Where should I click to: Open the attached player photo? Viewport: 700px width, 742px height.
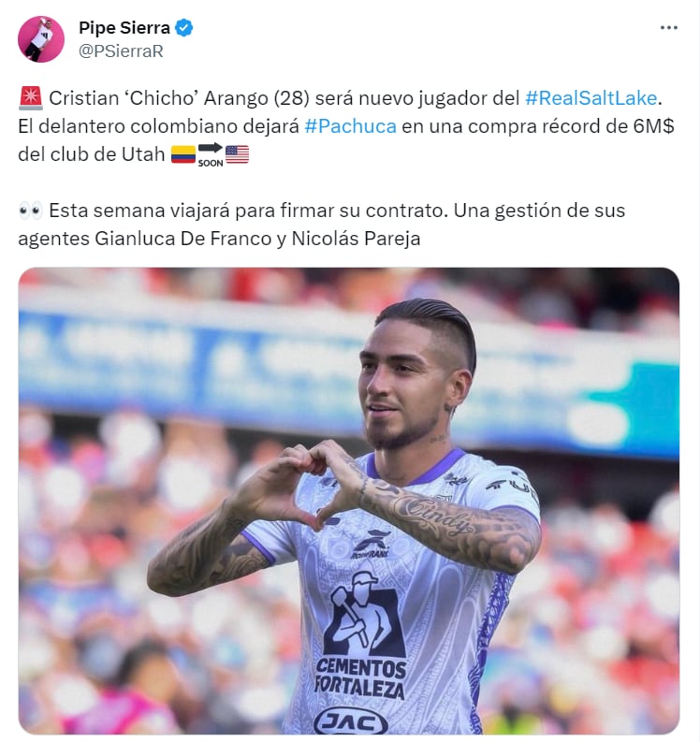pos(349,501)
